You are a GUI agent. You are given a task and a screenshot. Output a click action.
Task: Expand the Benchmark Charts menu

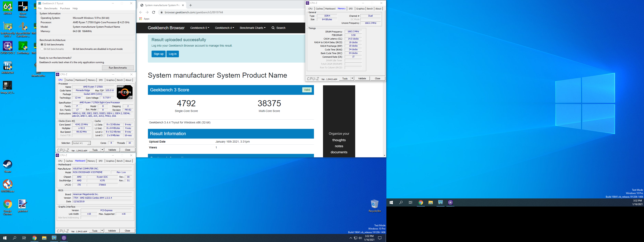point(253,28)
